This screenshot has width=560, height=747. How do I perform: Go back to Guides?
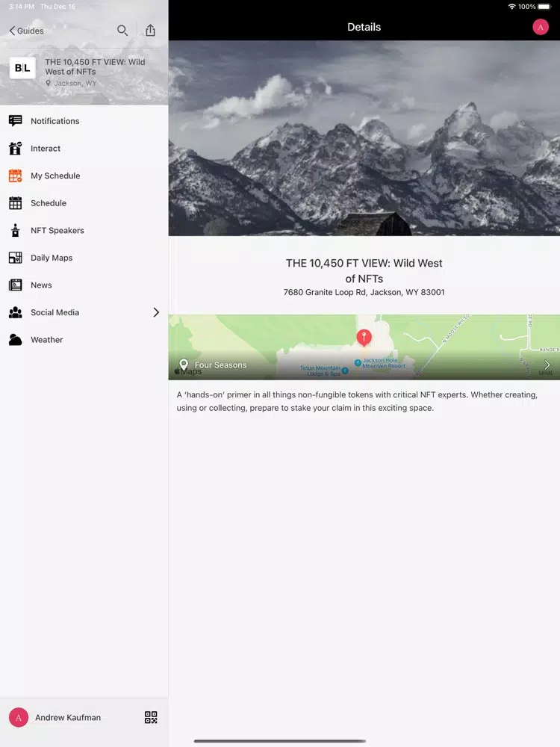pyautogui.click(x=26, y=31)
